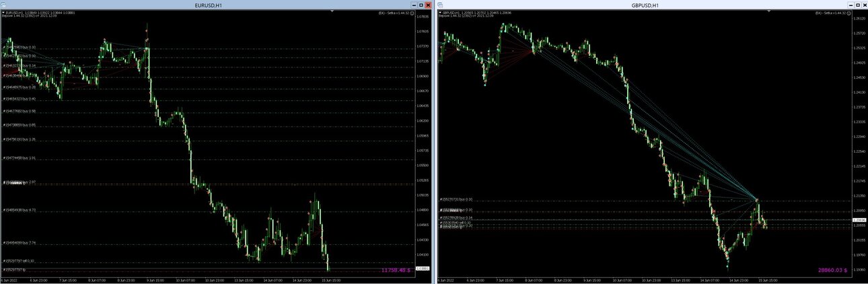This screenshot has width=868, height=284.
Task: Click the 'EA - Setka v1.44.32' label in EURUSD chart
Action: [x=393, y=13]
